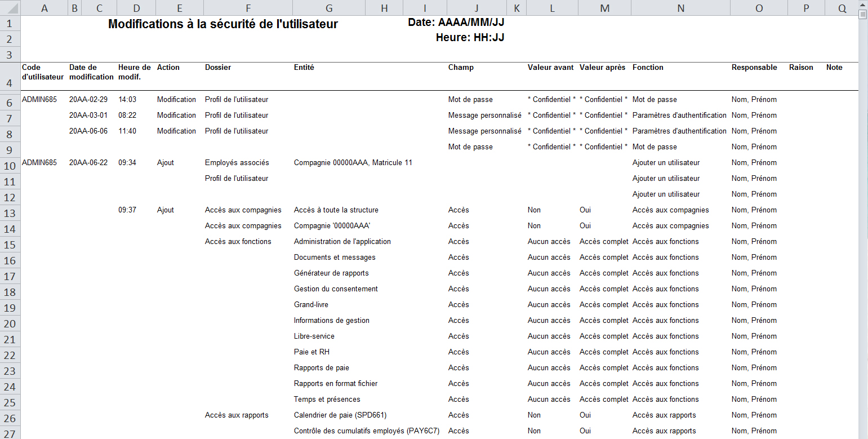Click 'Rapports en format fichier' cell
The image size is (868, 439).
coord(336,384)
